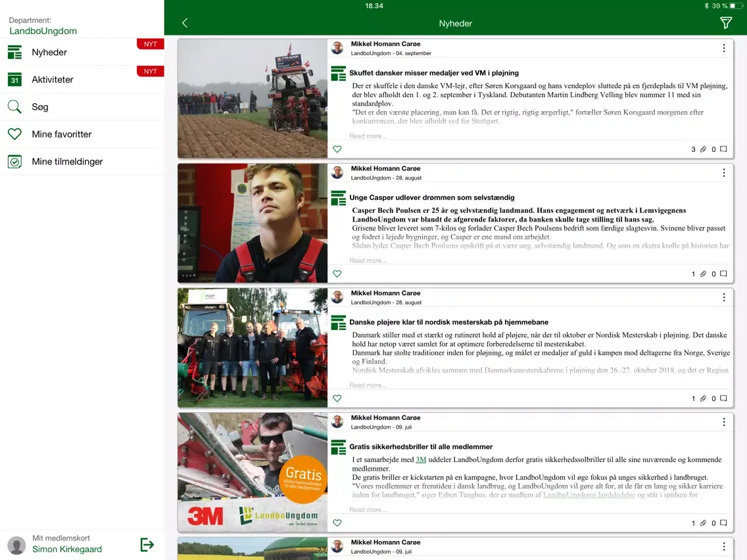747x560 pixels.
Task: Click news type icon beside Gratis sikkerhedsbriller headline
Action: pyautogui.click(x=338, y=447)
